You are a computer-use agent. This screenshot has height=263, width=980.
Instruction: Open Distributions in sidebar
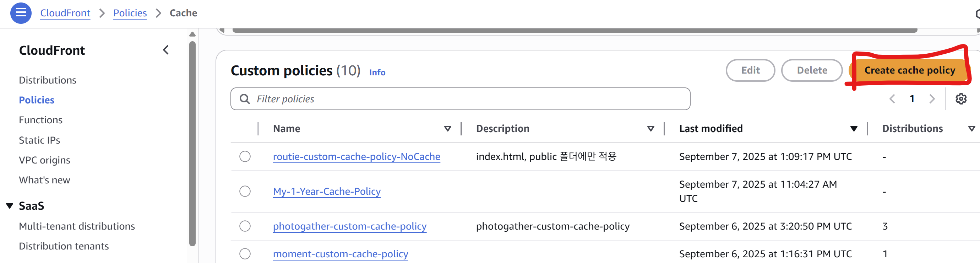point(48,80)
